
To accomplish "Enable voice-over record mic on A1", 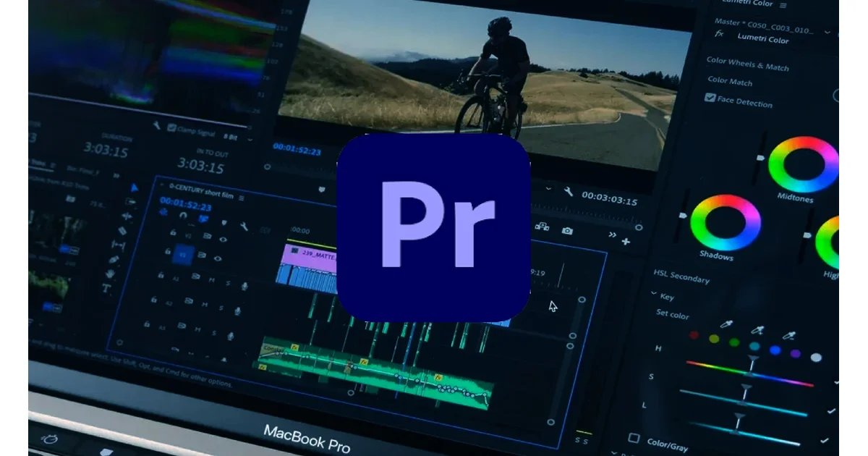I will pyautogui.click(x=244, y=286).
